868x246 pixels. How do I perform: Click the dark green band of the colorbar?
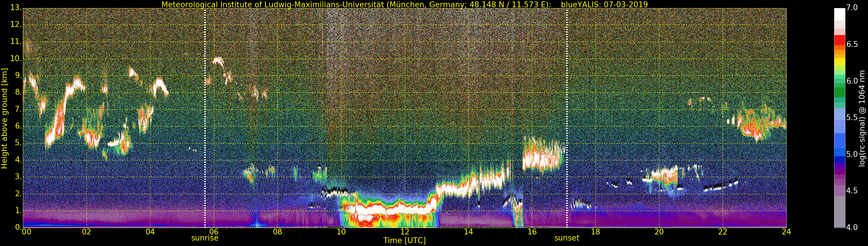point(839,92)
